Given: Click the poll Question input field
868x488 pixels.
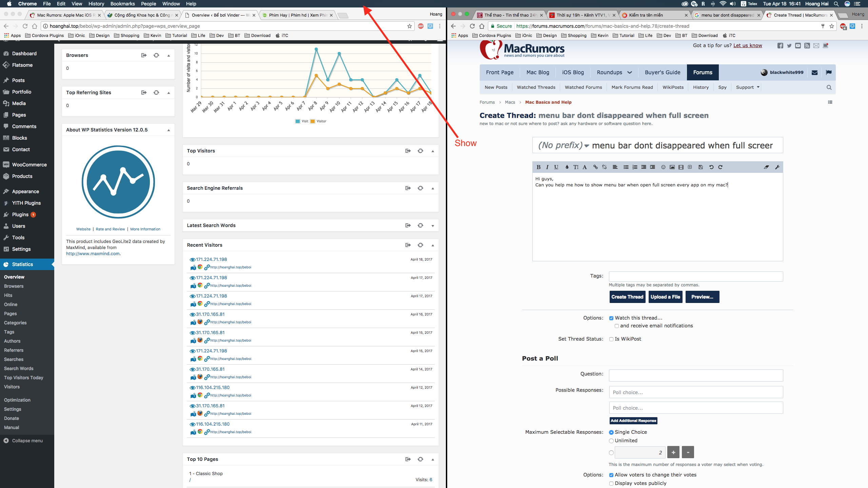Looking at the screenshot, I should pyautogui.click(x=696, y=375).
